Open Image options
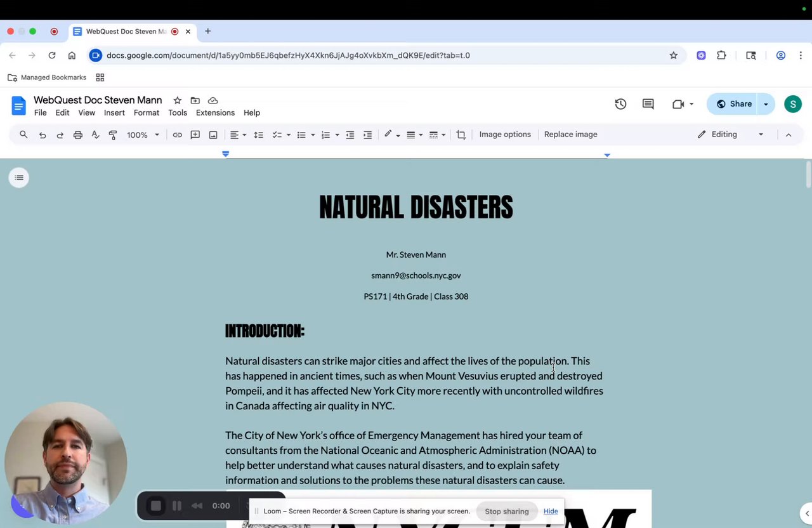The image size is (812, 528). click(505, 135)
